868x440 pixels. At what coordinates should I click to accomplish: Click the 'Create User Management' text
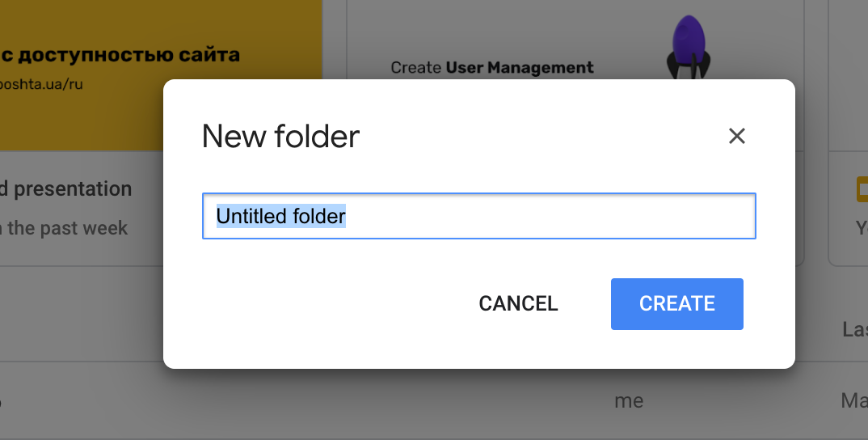click(491, 68)
